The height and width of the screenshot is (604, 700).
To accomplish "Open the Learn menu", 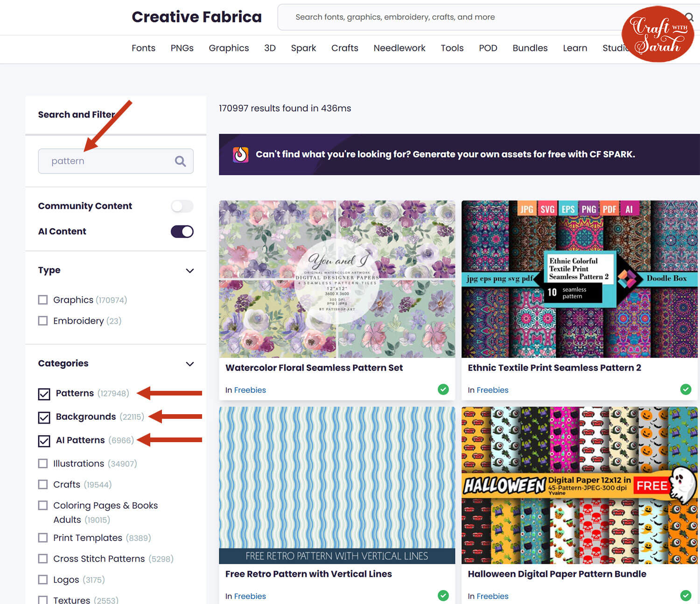I will click(575, 48).
